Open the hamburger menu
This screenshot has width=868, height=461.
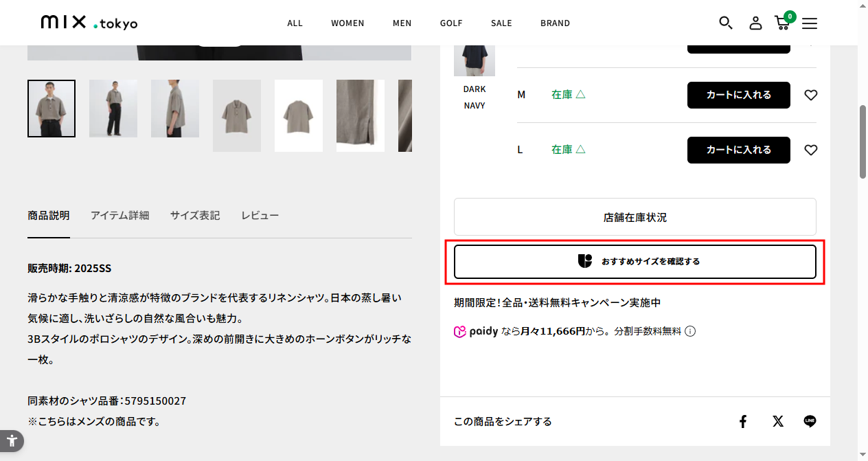coord(810,23)
